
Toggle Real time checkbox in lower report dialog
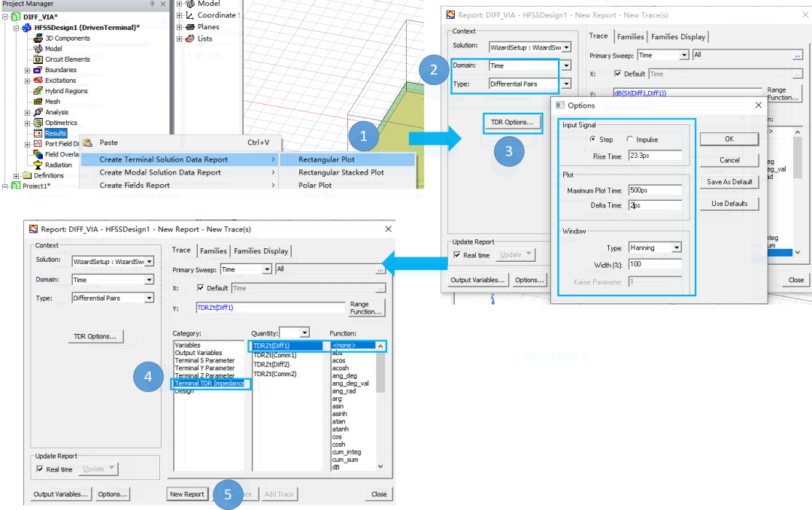coord(40,469)
